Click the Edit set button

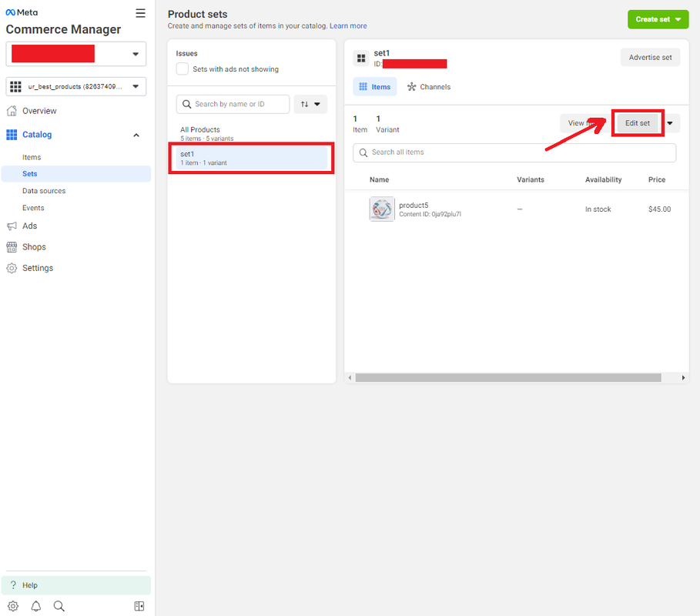tap(638, 123)
